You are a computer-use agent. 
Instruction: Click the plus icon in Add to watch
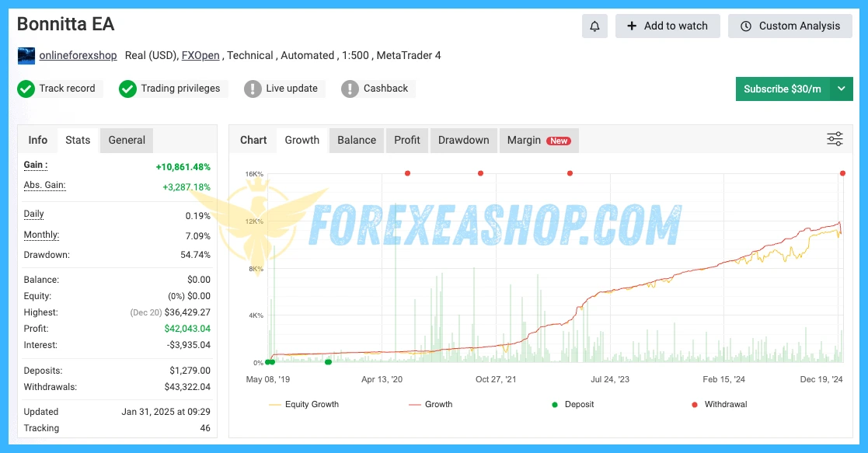pyautogui.click(x=632, y=26)
